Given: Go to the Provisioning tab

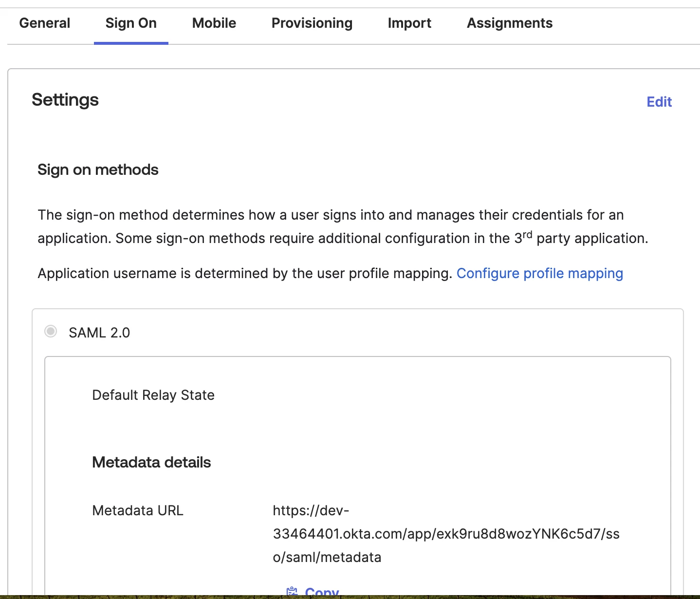Looking at the screenshot, I should click(312, 23).
